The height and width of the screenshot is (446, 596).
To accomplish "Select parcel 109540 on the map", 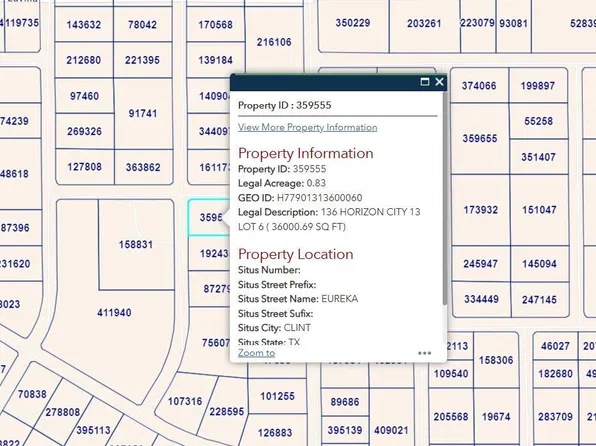I will click(x=451, y=374).
